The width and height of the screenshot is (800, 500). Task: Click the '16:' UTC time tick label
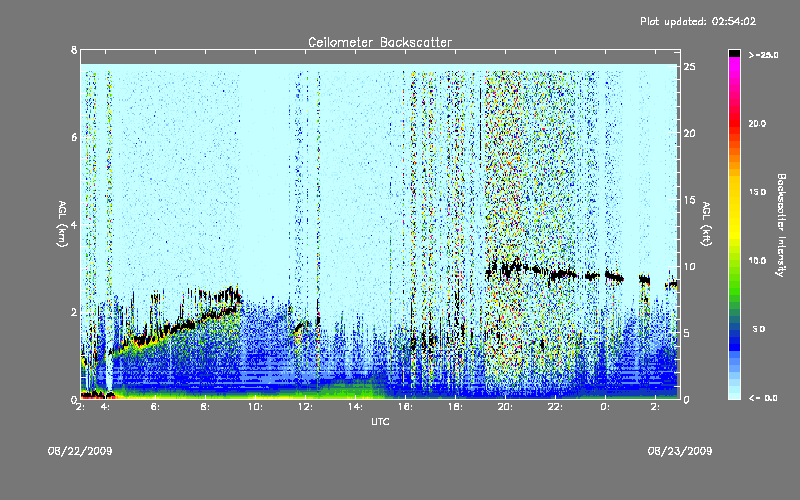pos(405,407)
